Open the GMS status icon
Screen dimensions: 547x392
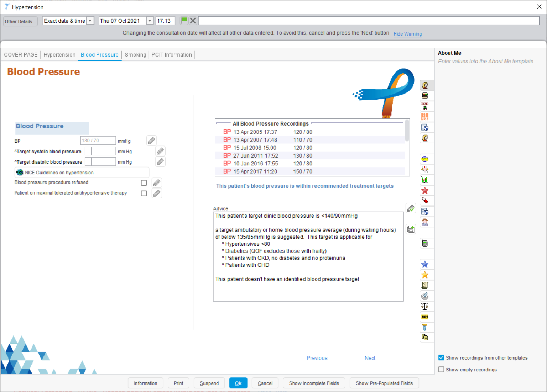pos(426,159)
